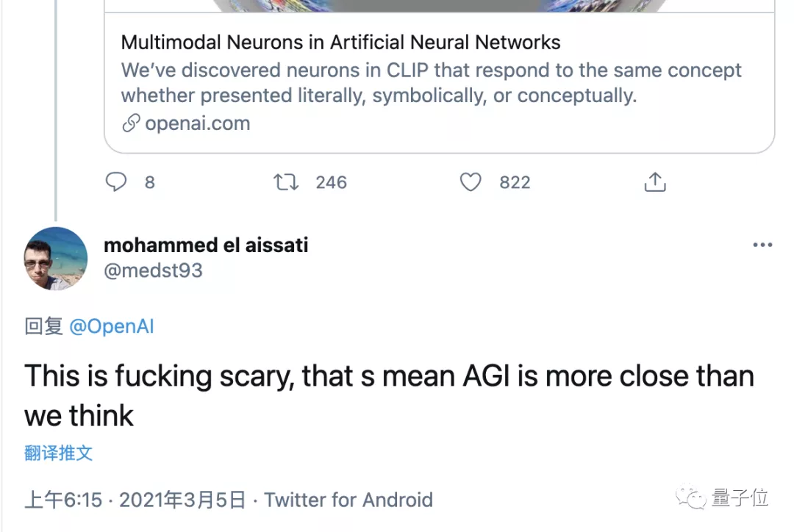Image resolution: width=794 pixels, height=532 pixels.
Task: Click the reply speech bubble icon
Action: pos(116,181)
